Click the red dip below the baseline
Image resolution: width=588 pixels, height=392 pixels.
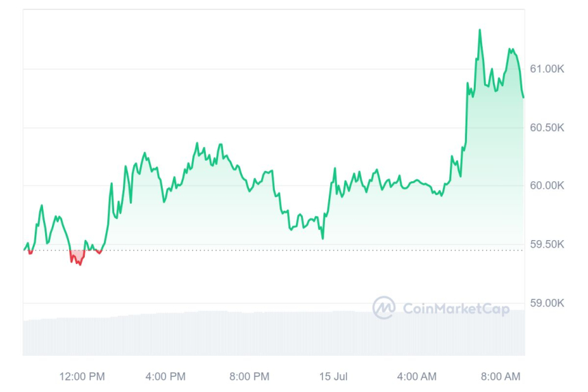coord(77,258)
